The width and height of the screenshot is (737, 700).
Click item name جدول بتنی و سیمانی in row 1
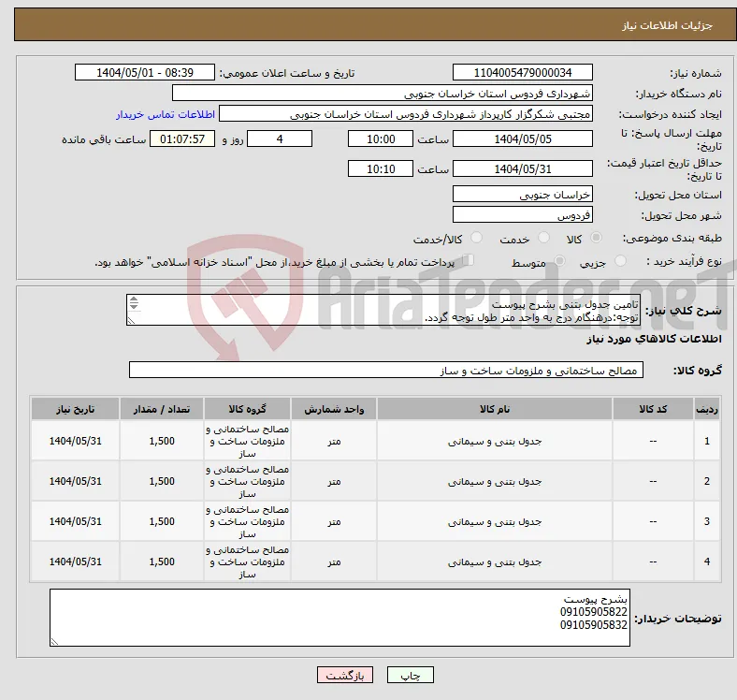495,442
